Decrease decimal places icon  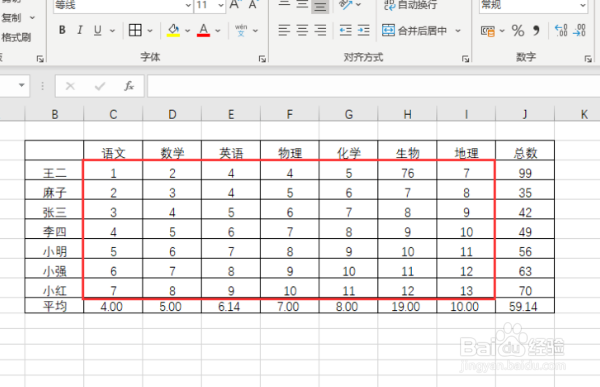(580, 30)
